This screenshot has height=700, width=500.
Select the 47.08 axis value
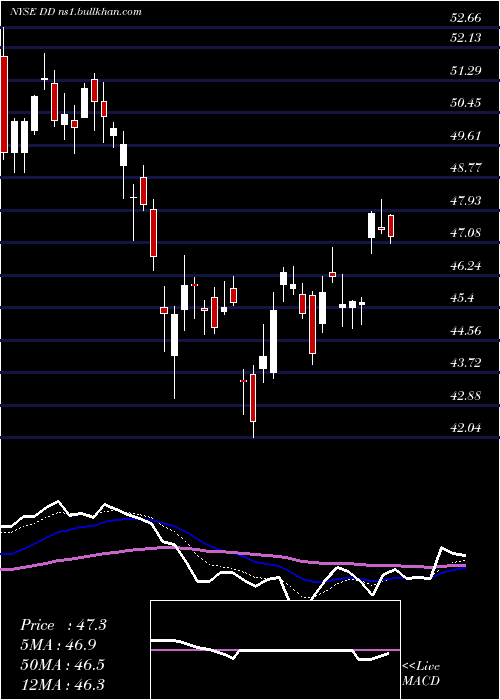click(466, 233)
